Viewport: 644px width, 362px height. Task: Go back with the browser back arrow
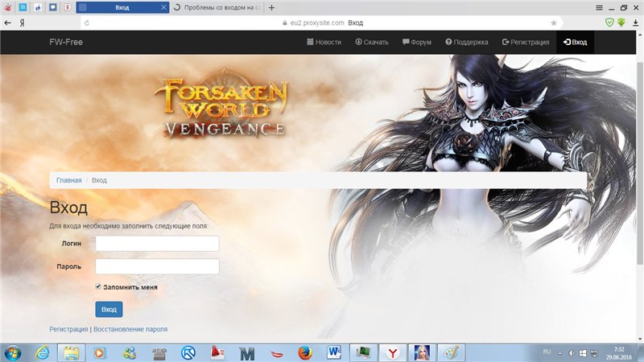pyautogui.click(x=7, y=23)
